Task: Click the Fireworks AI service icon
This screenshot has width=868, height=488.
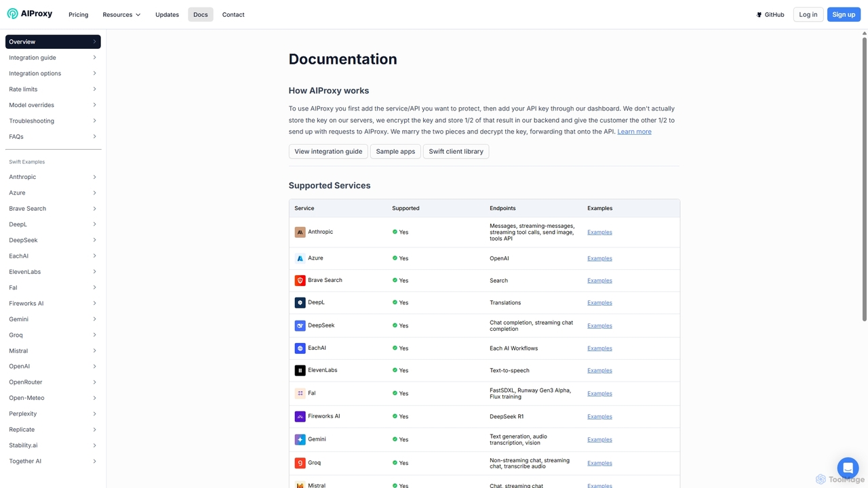Action: click(300, 416)
